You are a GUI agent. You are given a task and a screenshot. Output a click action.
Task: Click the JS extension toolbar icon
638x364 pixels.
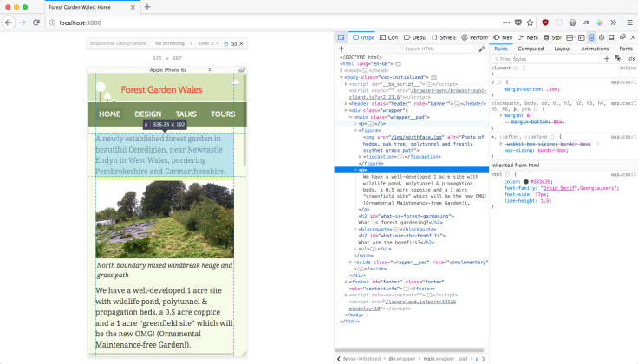pyautogui.click(x=586, y=23)
